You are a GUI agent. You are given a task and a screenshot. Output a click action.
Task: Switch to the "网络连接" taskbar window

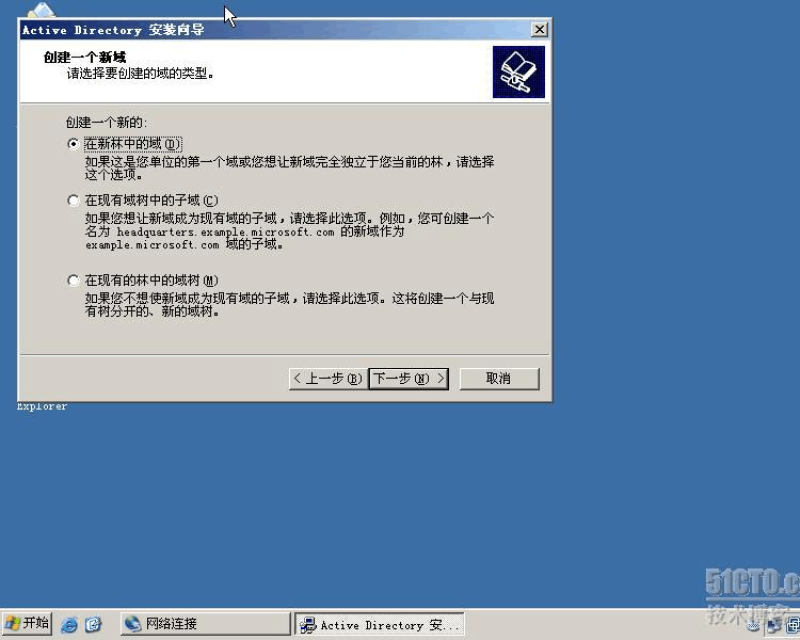[204, 624]
